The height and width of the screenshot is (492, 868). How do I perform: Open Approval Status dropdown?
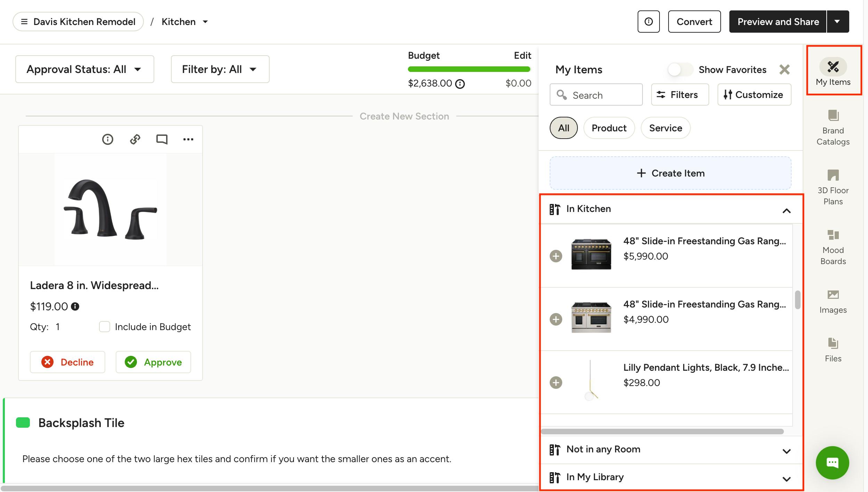tap(84, 69)
